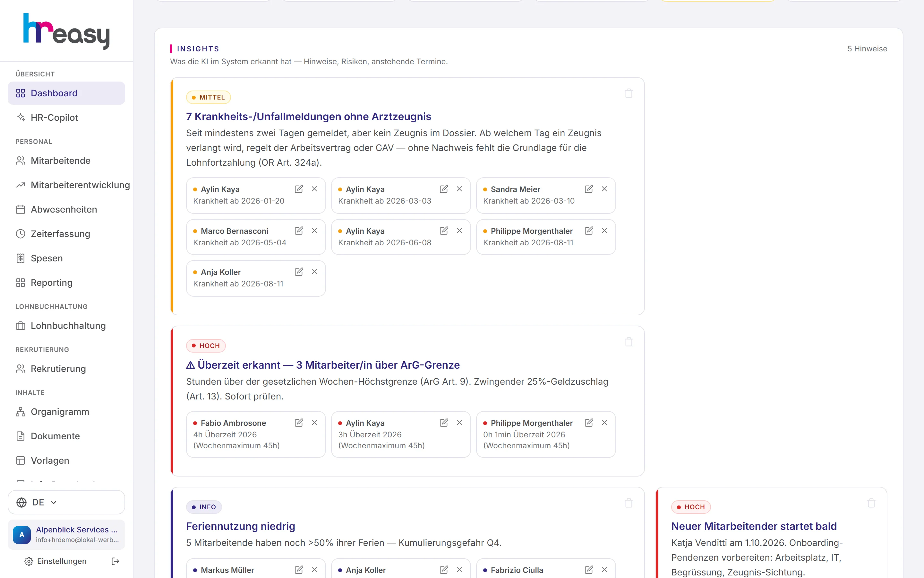Dismiss Aylin Kaya's 2026-03-03 sickness entry
924x578 pixels.
point(459,189)
